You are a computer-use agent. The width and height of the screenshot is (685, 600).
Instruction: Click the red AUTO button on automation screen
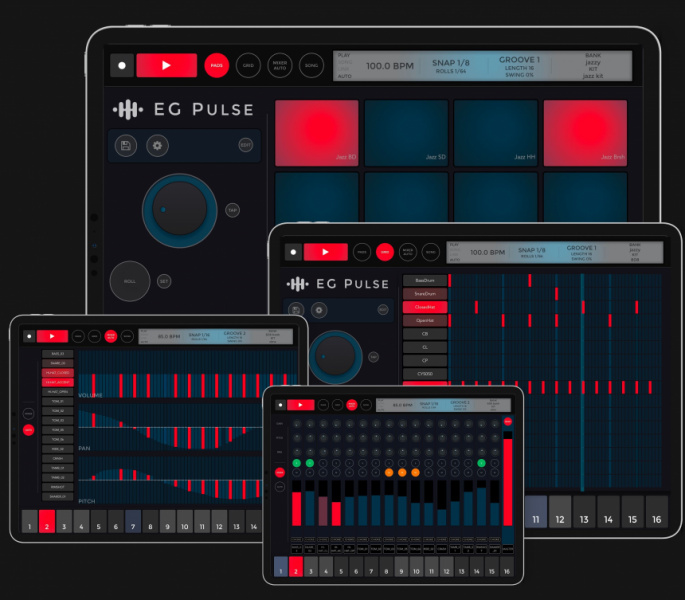(28, 430)
